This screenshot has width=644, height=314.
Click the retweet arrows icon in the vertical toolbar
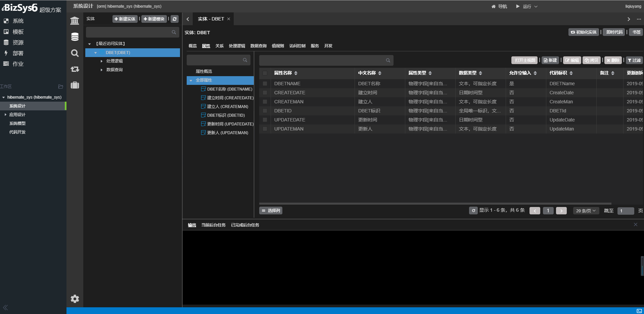coord(75,69)
